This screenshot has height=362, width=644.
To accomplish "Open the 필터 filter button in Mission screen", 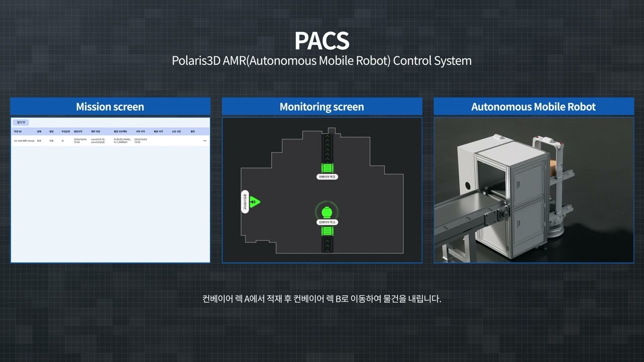I will pos(21,122).
